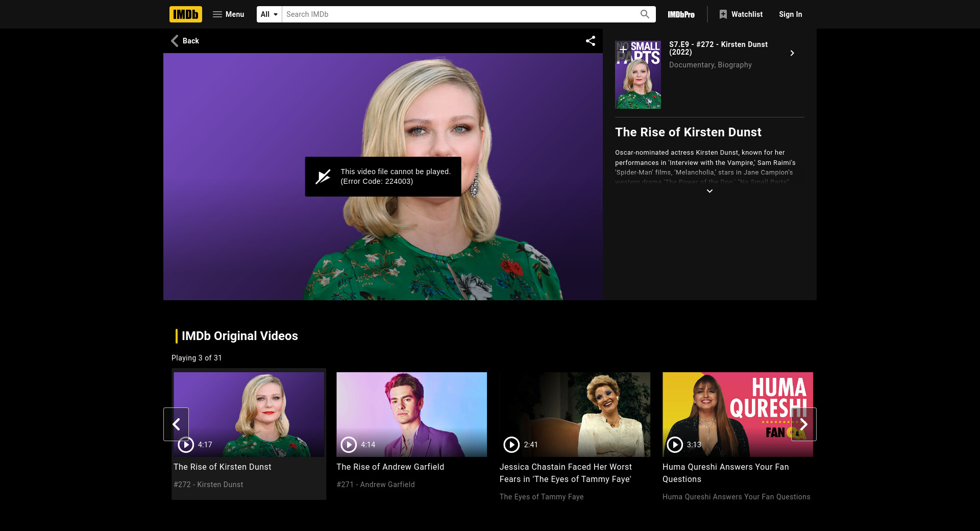Viewport: 980px width, 531px height.
Task: Expand the video description text
Action: pos(709,191)
